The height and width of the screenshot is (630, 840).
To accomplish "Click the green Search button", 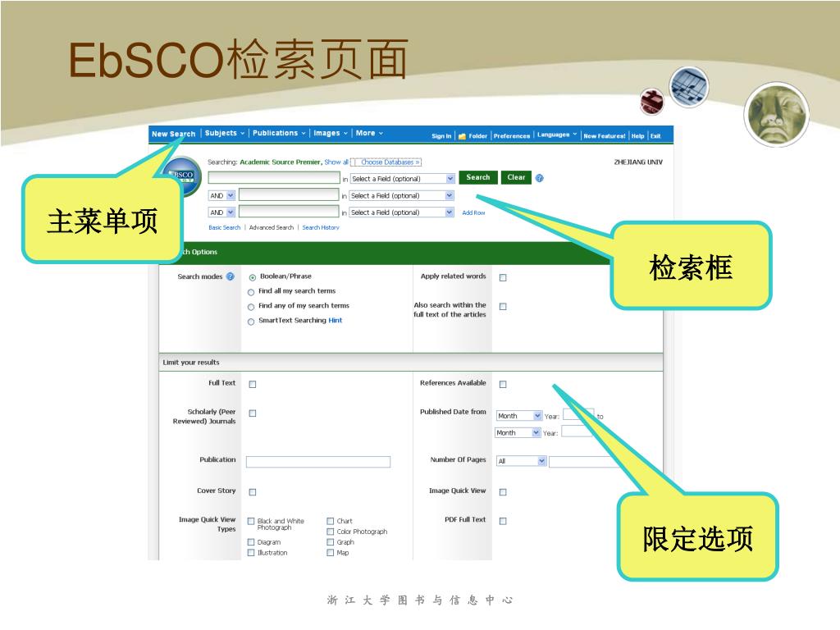I will (x=478, y=177).
